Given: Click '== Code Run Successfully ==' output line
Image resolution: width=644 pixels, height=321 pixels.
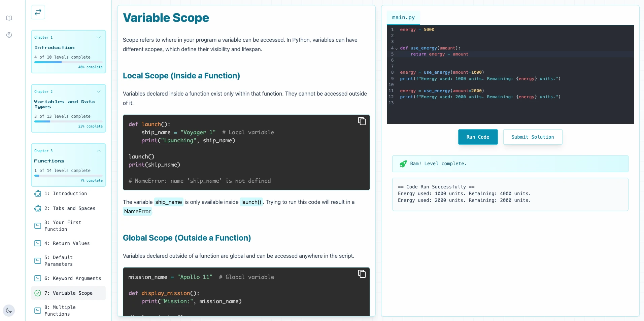Looking at the screenshot, I should [x=436, y=187].
